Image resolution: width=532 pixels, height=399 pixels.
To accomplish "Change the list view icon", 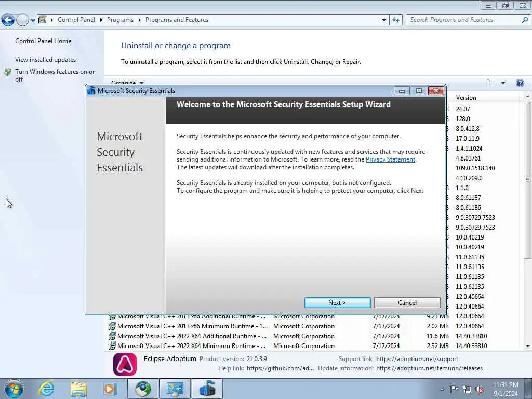I will pyautogui.click(x=490, y=83).
